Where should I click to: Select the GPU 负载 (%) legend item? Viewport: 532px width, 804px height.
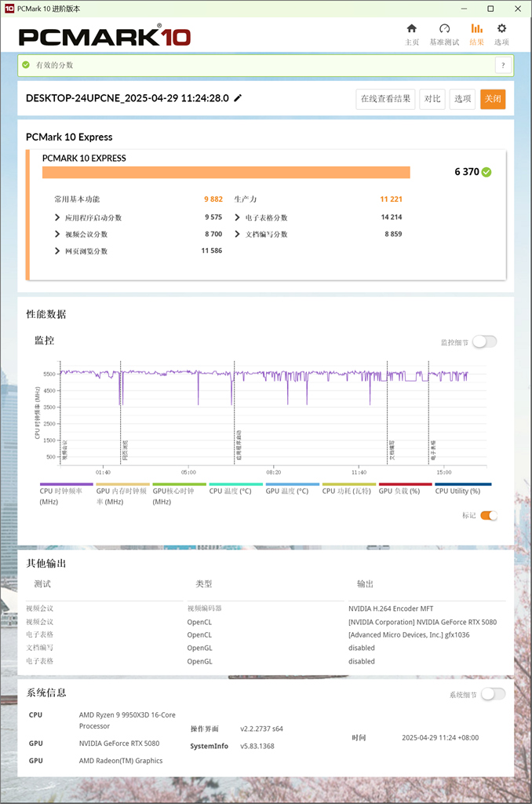pyautogui.click(x=404, y=489)
